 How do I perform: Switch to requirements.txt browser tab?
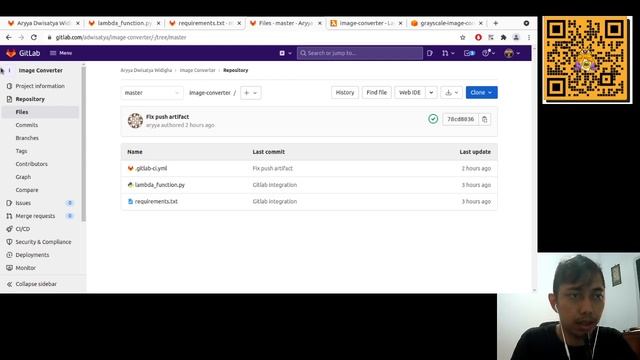(205, 23)
